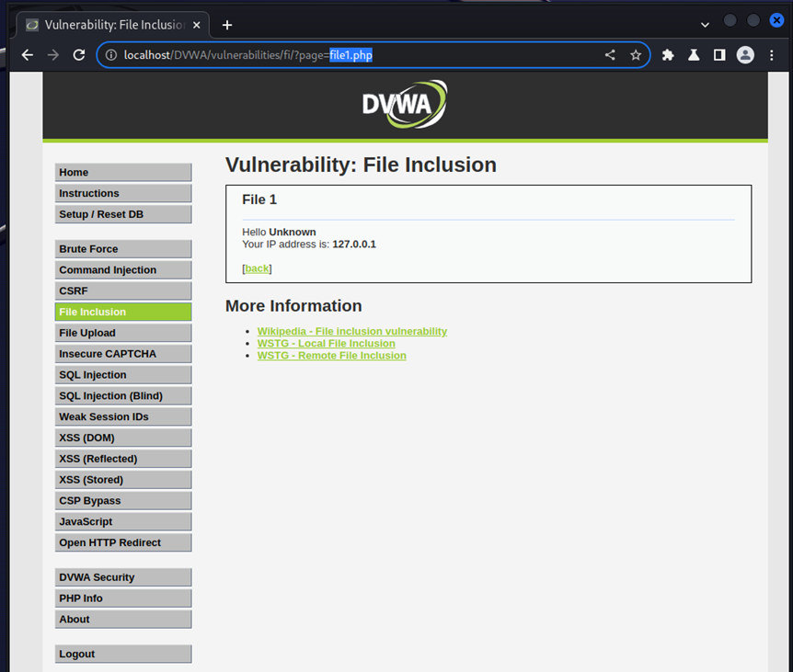Open the Chrome three-dot menu
Viewport: 793px width, 672px height.
(772, 55)
